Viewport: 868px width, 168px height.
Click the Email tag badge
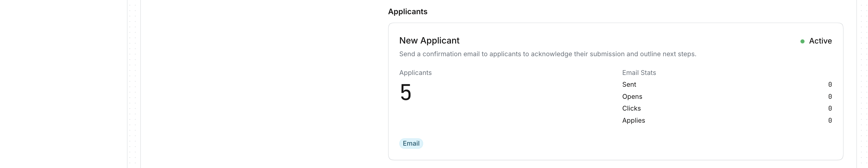click(x=411, y=144)
